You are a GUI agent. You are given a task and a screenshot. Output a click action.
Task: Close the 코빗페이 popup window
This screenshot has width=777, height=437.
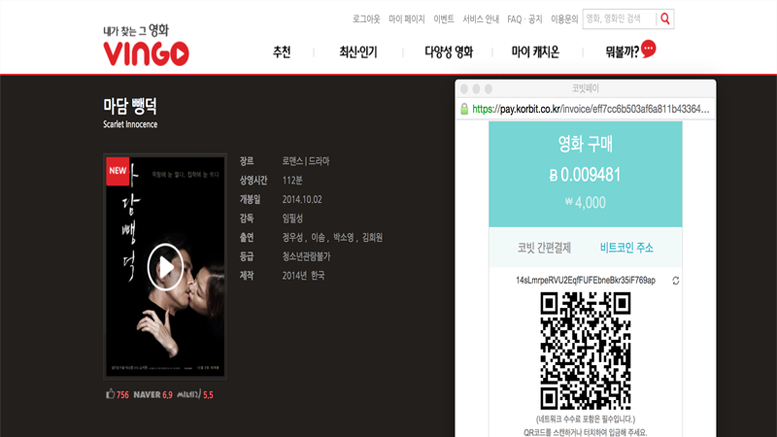click(x=464, y=89)
